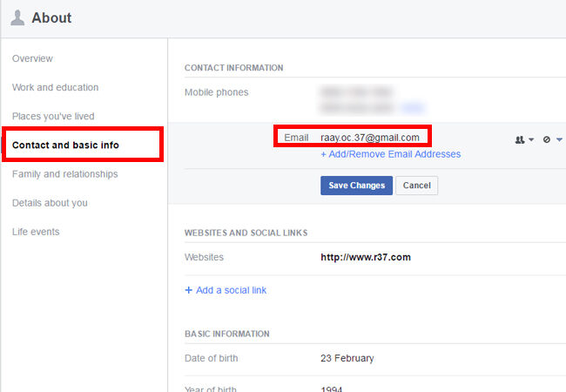Click Save Changes button
Screen dimensions: 566x392
pos(356,186)
